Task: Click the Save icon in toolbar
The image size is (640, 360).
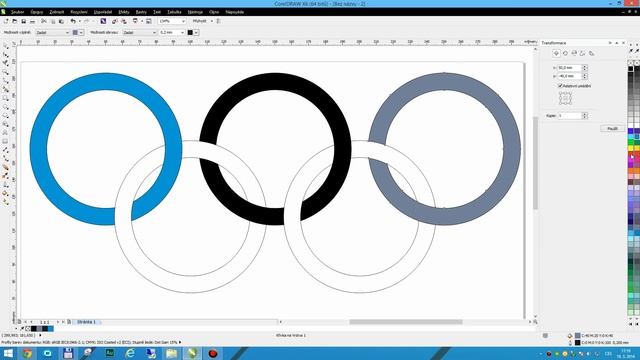Action: pyautogui.click(x=24, y=21)
